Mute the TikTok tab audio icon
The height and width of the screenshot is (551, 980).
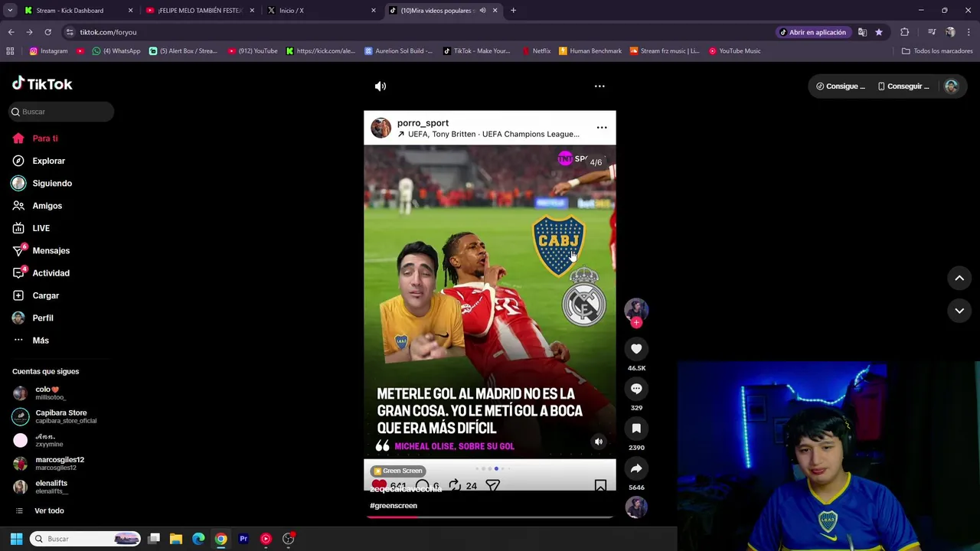click(x=482, y=11)
